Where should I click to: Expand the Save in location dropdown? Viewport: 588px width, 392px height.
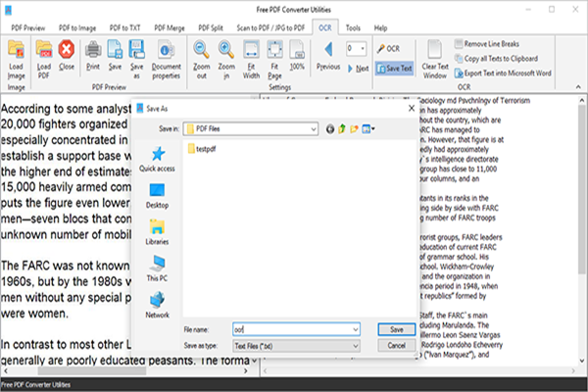[x=313, y=128]
